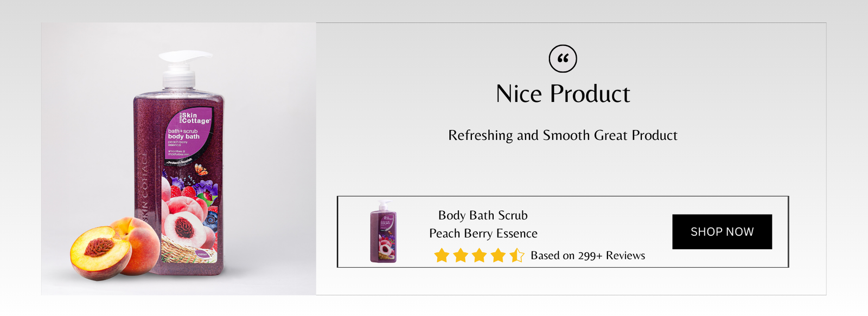Viewport: 868px width, 316px height.
Task: Click the quotation mark icon above the heading
Action: [x=563, y=59]
